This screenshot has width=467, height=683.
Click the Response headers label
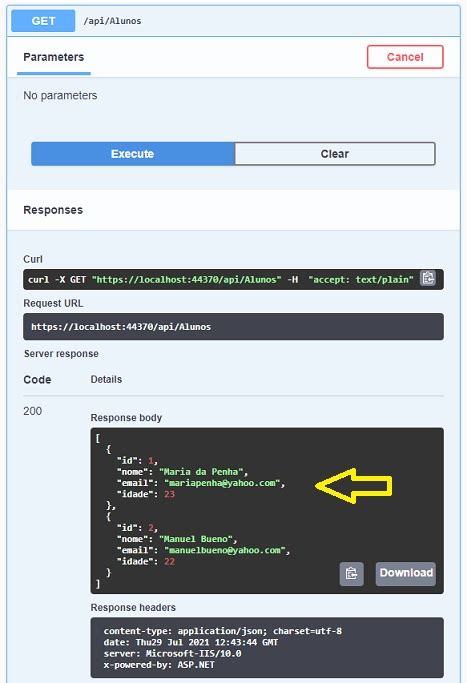(133, 608)
